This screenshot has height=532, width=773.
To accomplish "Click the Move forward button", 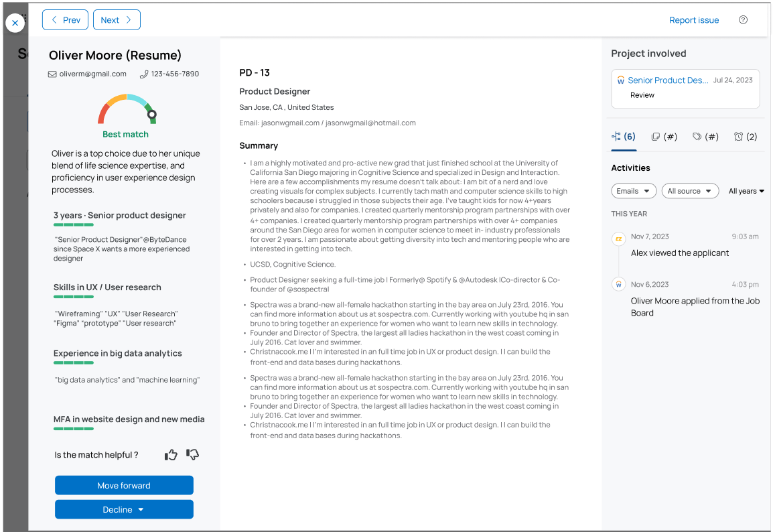I will tap(124, 485).
